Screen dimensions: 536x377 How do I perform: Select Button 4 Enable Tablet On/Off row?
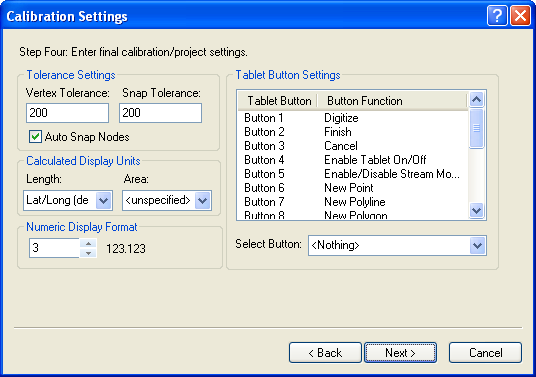[353, 160]
